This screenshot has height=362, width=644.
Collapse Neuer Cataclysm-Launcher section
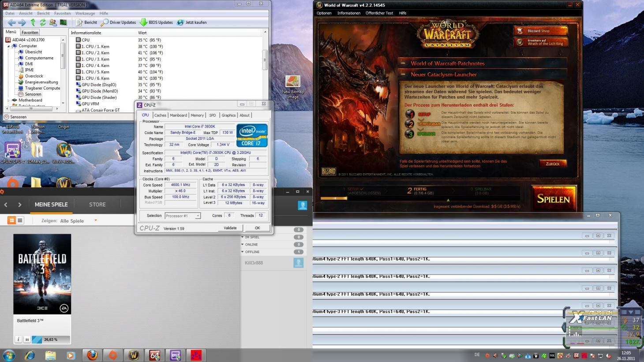pyautogui.click(x=483, y=75)
